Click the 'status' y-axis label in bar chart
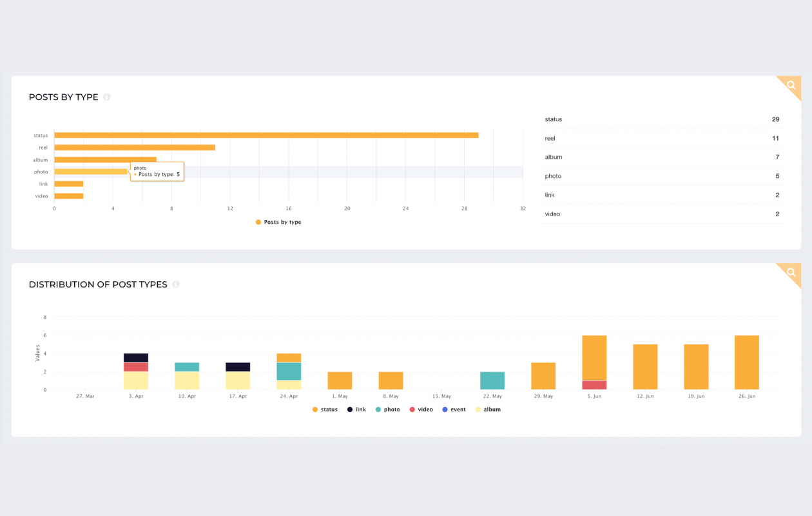The width and height of the screenshot is (812, 516). (x=41, y=135)
